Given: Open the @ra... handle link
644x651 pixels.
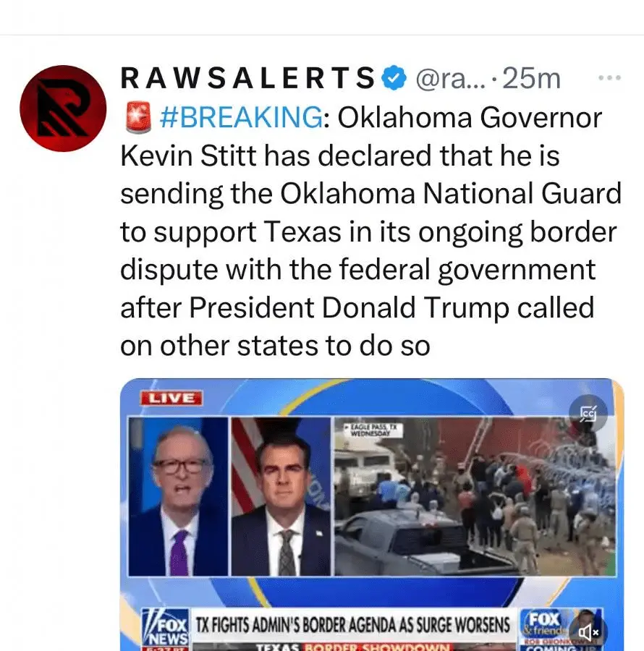Looking at the screenshot, I should pos(450,78).
